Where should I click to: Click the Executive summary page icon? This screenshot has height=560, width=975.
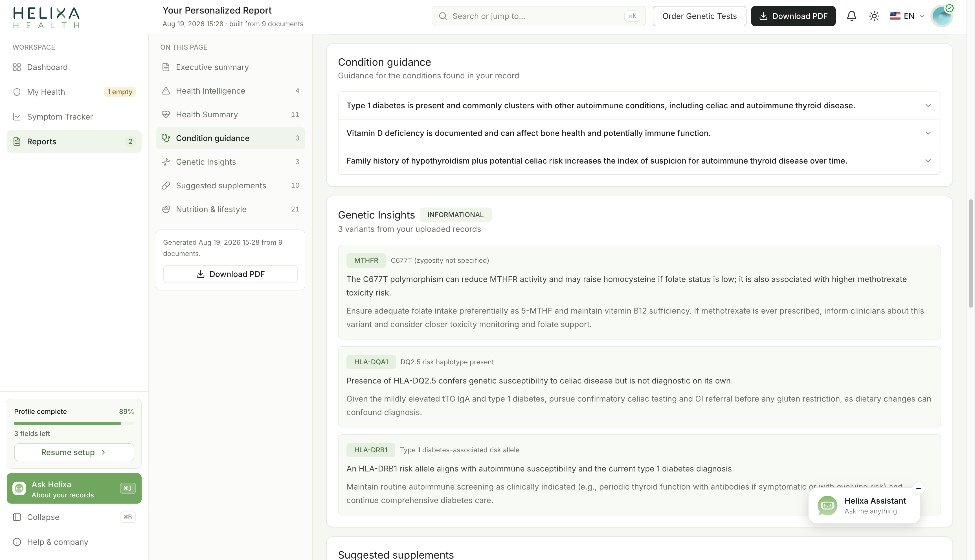166,67
